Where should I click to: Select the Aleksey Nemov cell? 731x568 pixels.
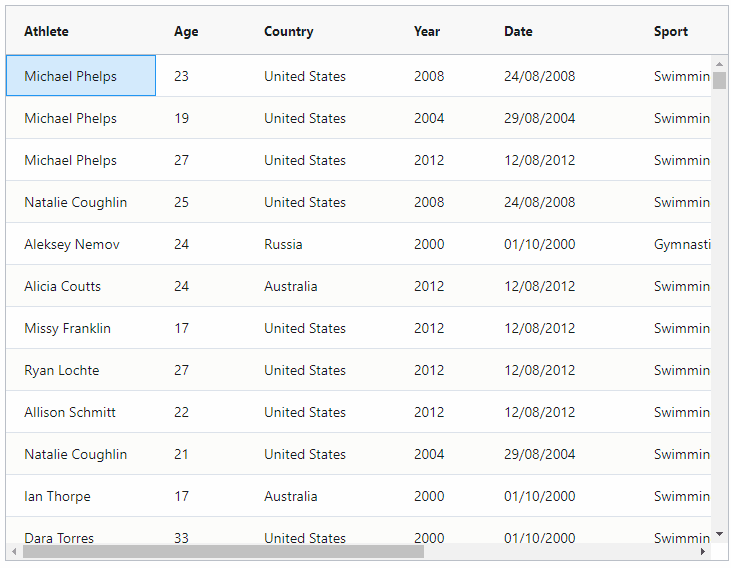coord(72,244)
